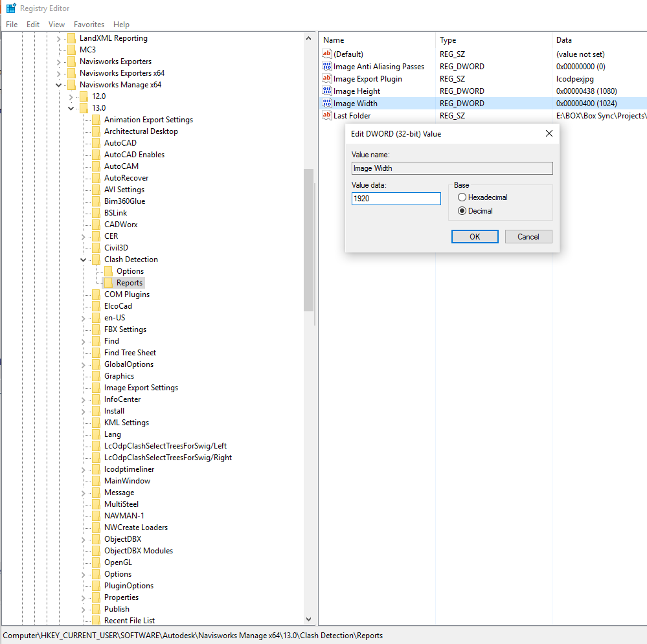This screenshot has width=647, height=644.
Task: Expand the CER key
Action: pos(84,237)
